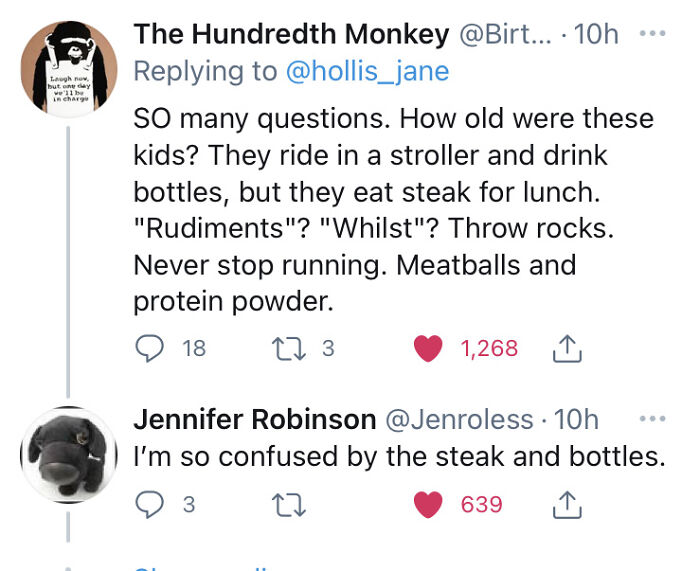Open tweet text about steak and bottles
The width and height of the screenshot is (700, 571).
399,456
